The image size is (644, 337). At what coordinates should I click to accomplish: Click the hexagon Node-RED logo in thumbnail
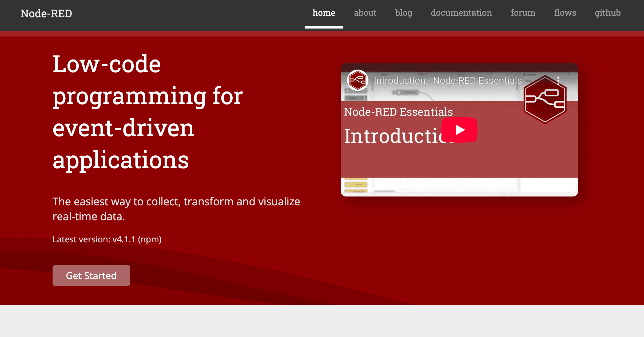click(x=545, y=100)
